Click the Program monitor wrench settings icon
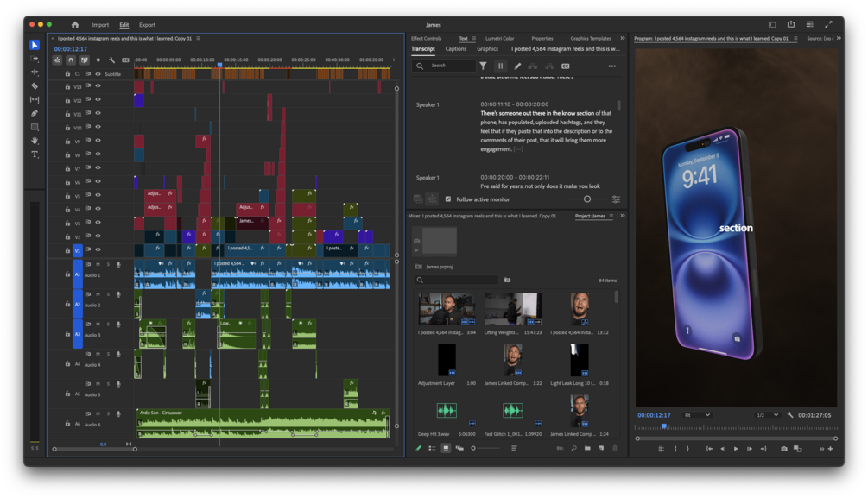This screenshot has width=868, height=498. [x=790, y=415]
